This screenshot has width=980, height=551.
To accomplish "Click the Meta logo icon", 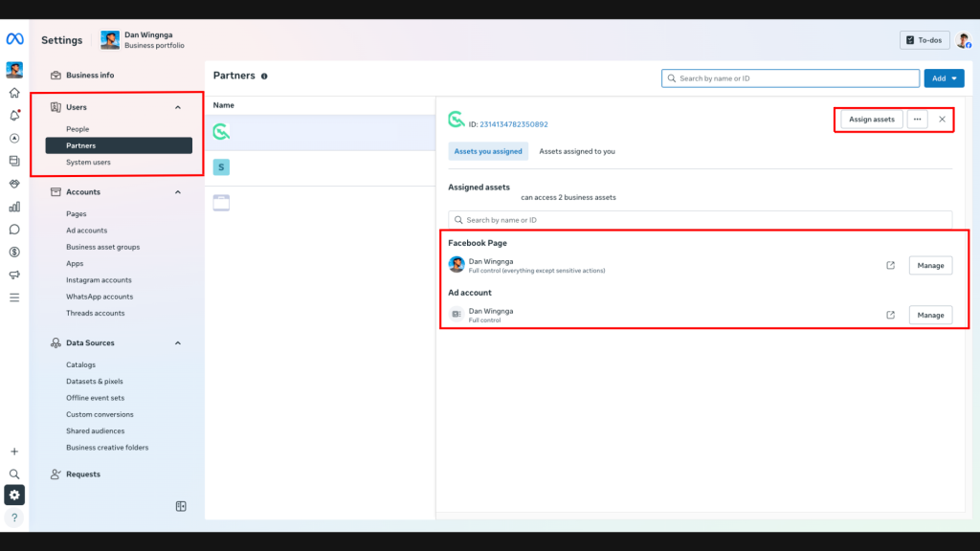I will tap(14, 38).
